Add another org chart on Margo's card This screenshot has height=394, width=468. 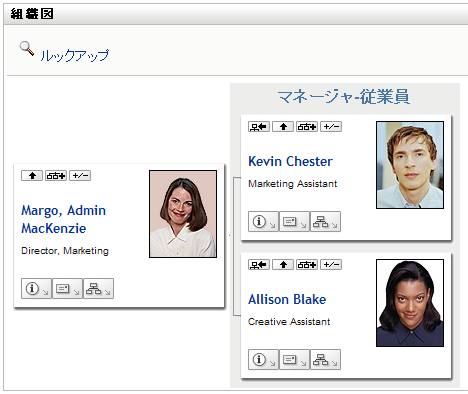56,176
